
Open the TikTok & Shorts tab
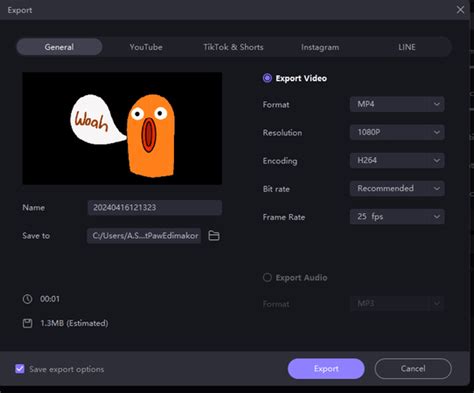click(233, 47)
